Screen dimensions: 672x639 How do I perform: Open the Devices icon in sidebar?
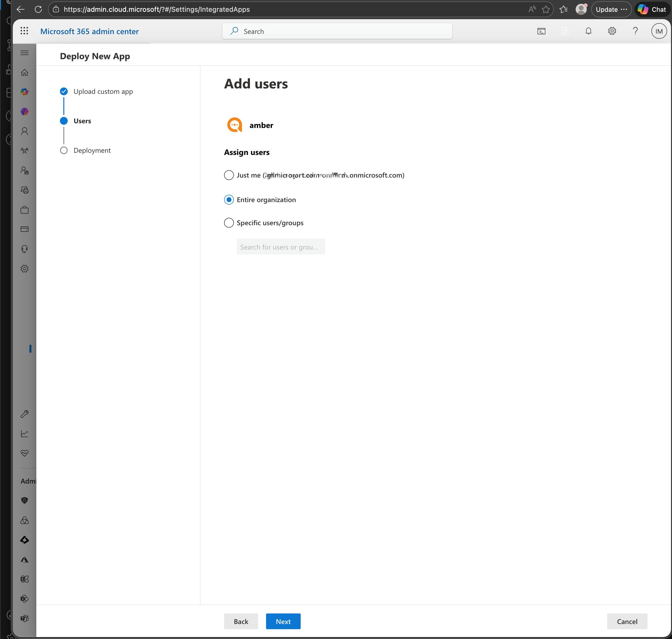tap(25, 190)
